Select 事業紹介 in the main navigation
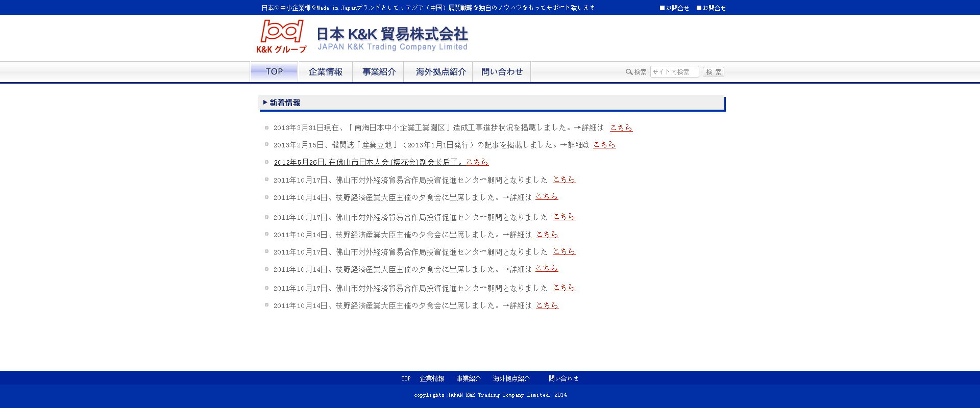This screenshot has height=408, width=980. click(379, 72)
